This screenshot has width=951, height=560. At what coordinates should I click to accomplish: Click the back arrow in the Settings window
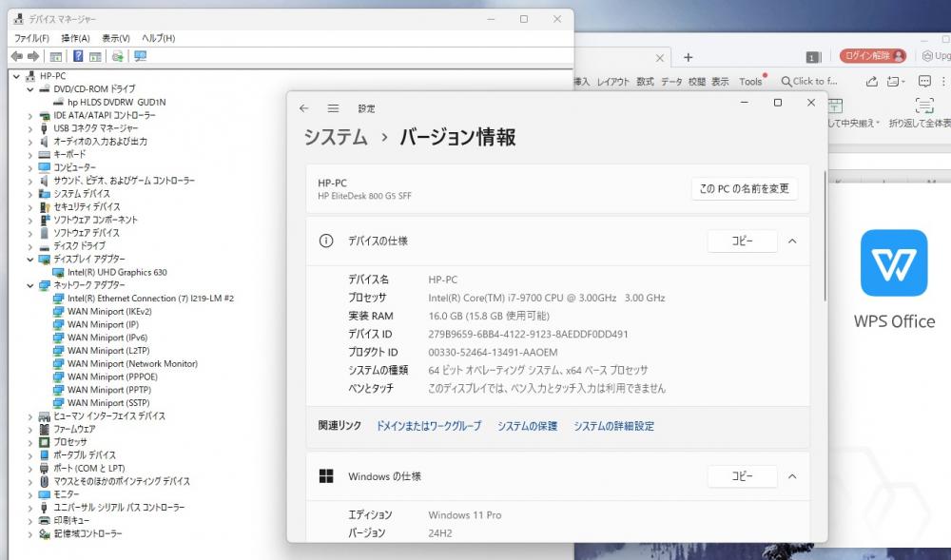click(304, 108)
